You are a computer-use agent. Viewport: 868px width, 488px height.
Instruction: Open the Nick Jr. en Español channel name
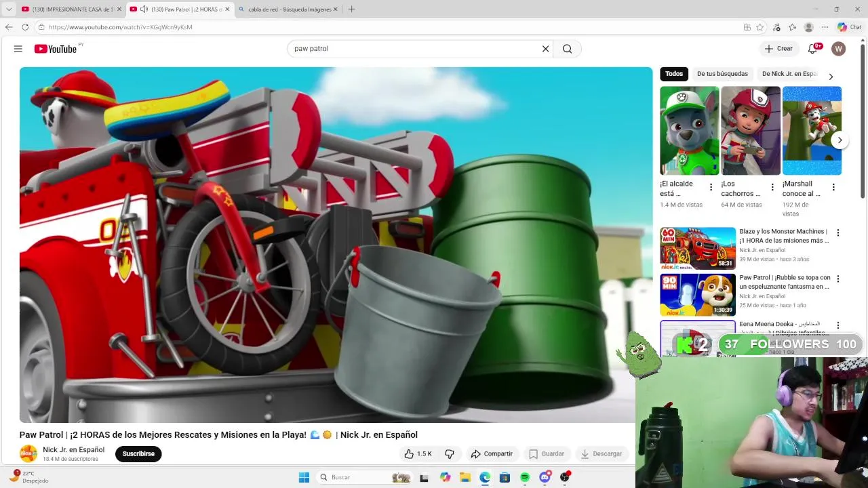click(74, 450)
